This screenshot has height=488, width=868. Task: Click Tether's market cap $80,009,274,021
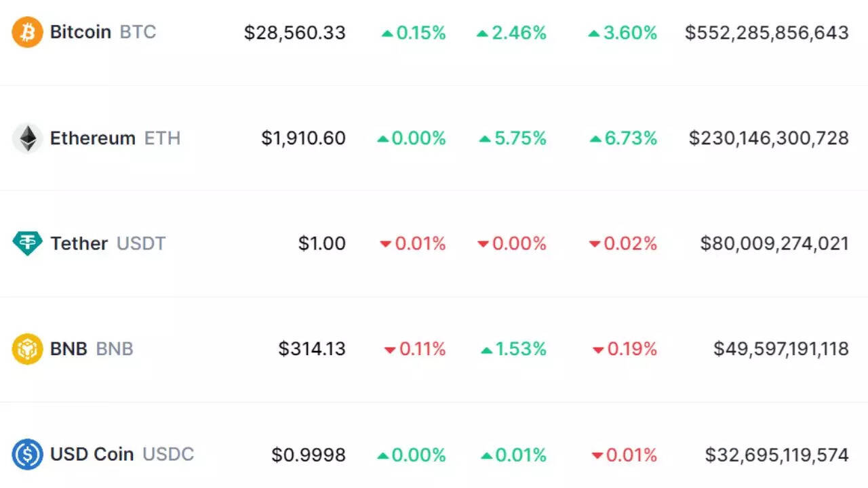tap(774, 243)
